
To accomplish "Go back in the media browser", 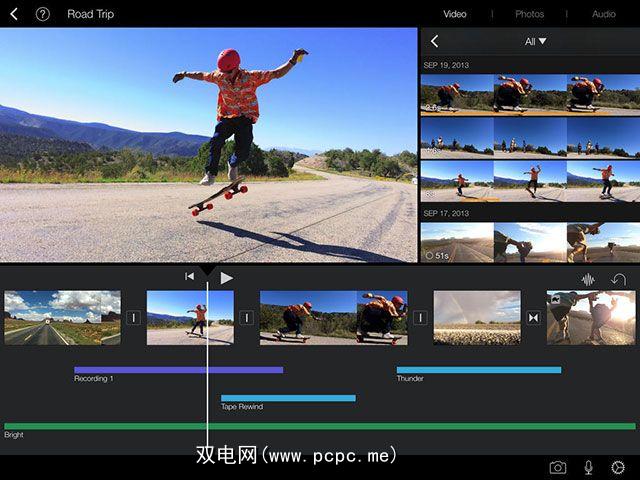I will 434,41.
